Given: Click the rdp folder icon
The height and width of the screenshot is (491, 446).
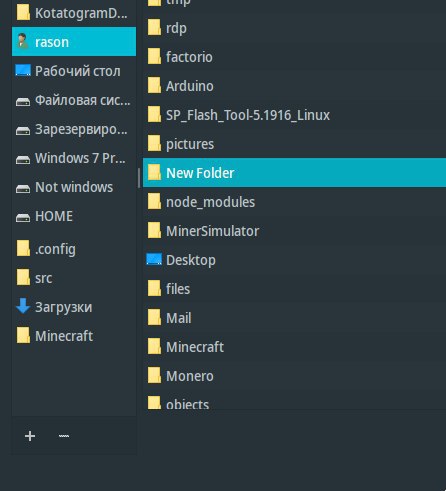Looking at the screenshot, I should click(x=154, y=27).
